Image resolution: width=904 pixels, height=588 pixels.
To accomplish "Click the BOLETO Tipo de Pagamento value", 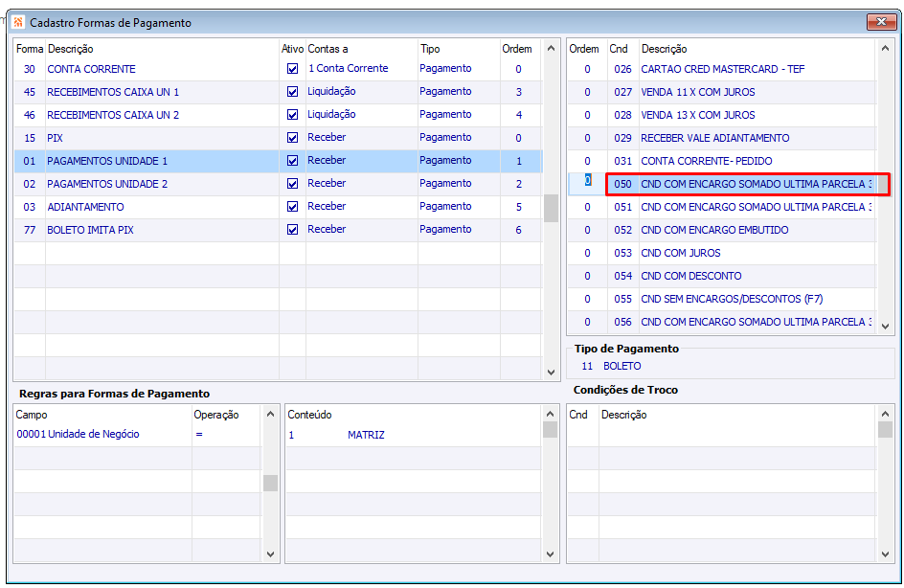I will pos(622,366).
